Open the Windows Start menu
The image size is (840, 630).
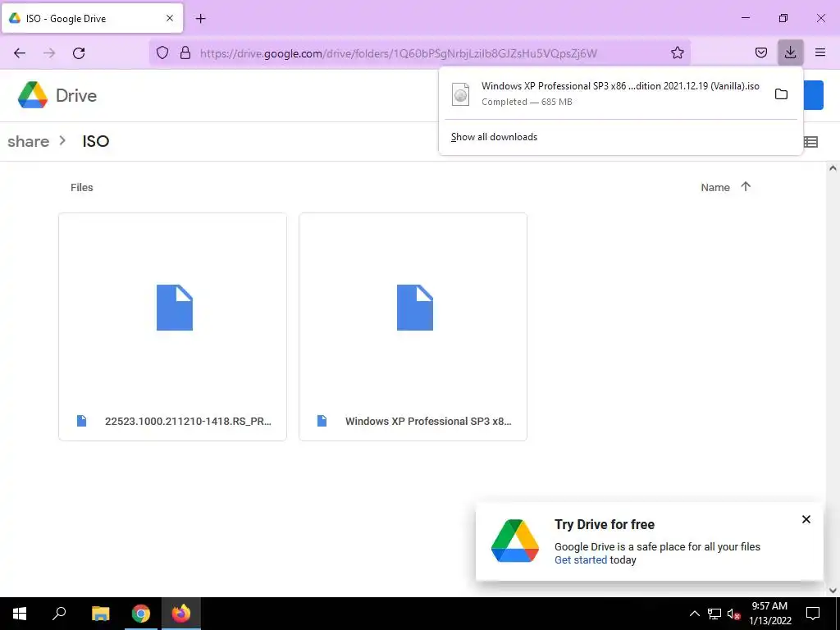coord(20,614)
